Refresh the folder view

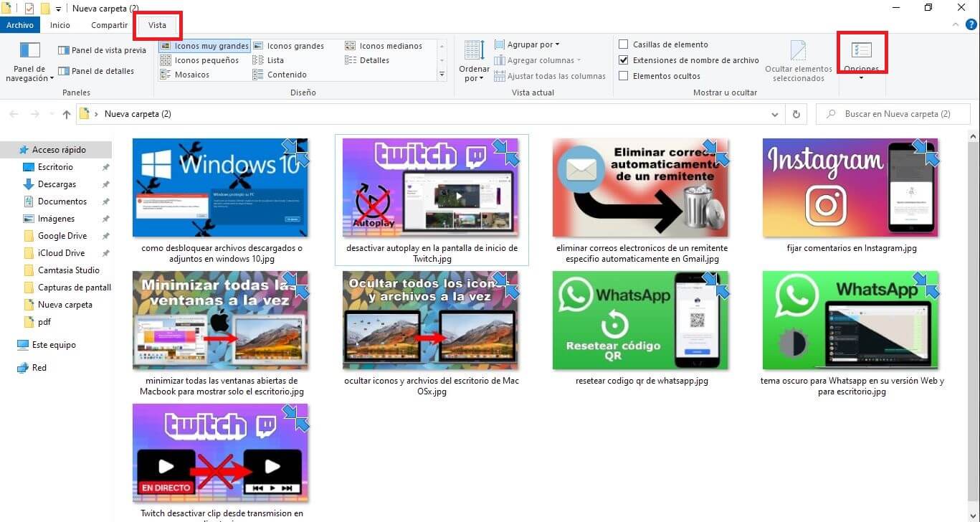tap(796, 114)
